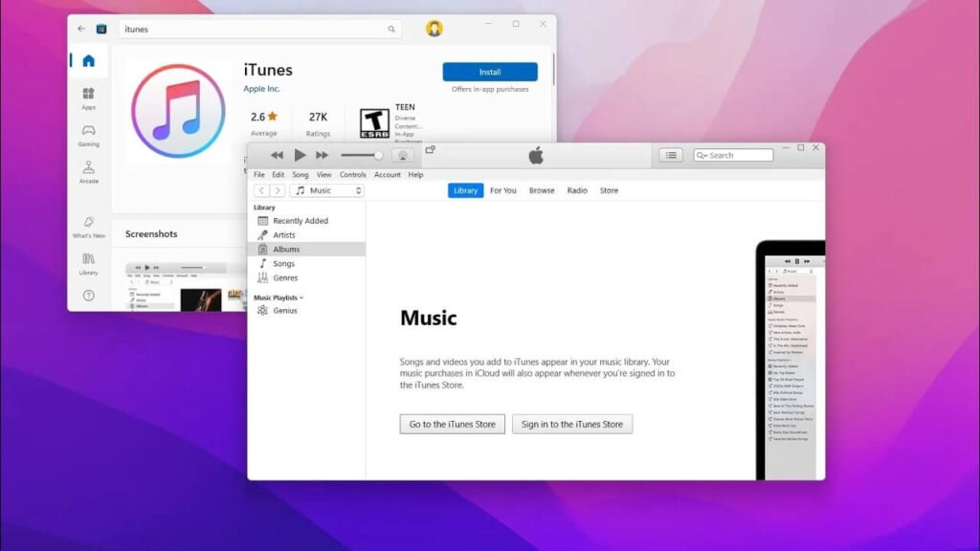The height and width of the screenshot is (551, 980).
Task: Select Home in Store sidebar
Action: click(x=89, y=60)
